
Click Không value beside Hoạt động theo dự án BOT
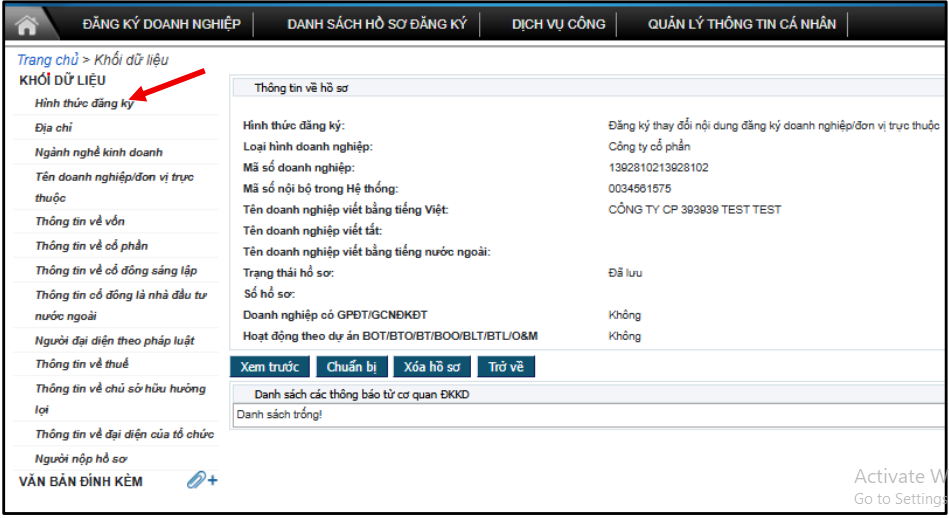click(x=625, y=336)
